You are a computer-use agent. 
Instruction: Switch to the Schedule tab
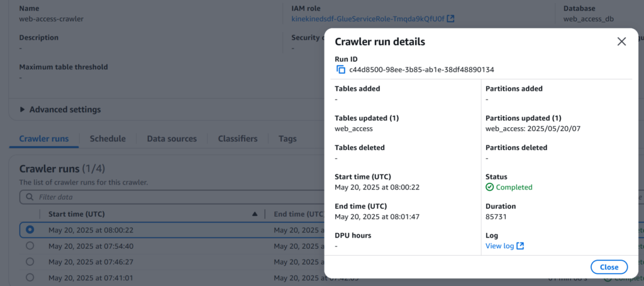click(108, 139)
